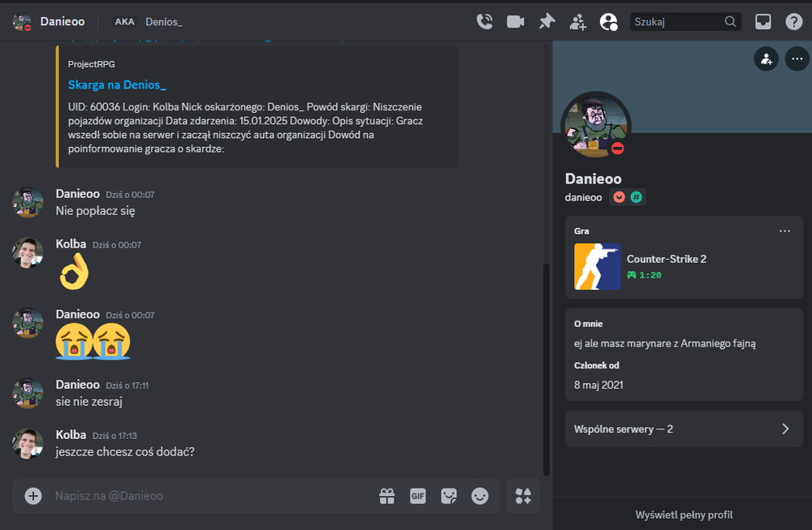812x530 pixels.
Task: Click the 'Dziś o 17:13' timestamp
Action: (x=114, y=436)
